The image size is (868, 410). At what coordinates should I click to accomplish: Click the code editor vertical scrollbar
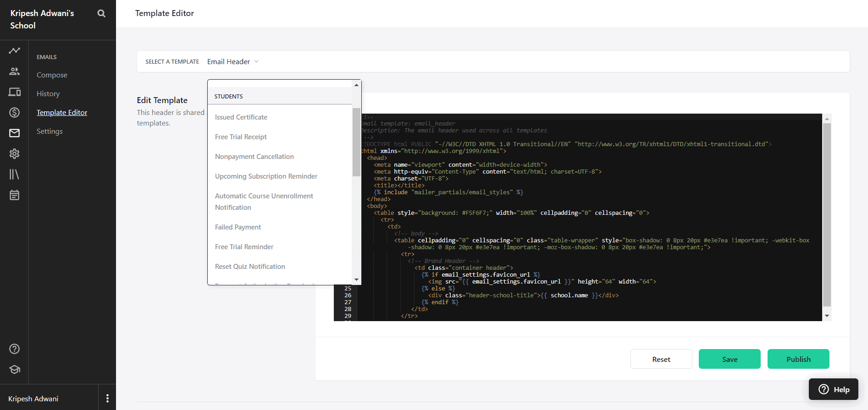[x=827, y=214]
